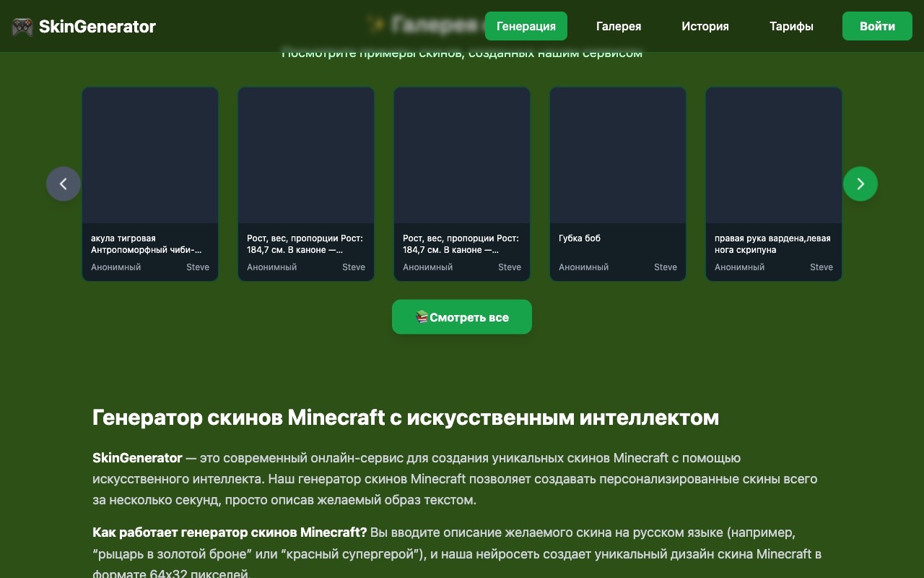Viewport: 924px width, 578px height.
Task: Show previous skins with the left carousel arrow
Action: click(64, 184)
